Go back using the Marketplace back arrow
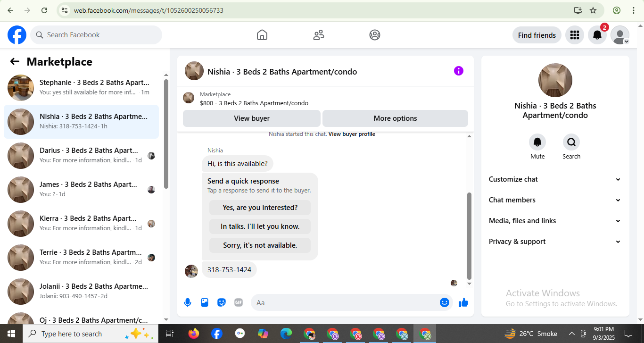The image size is (644, 343). [15, 61]
